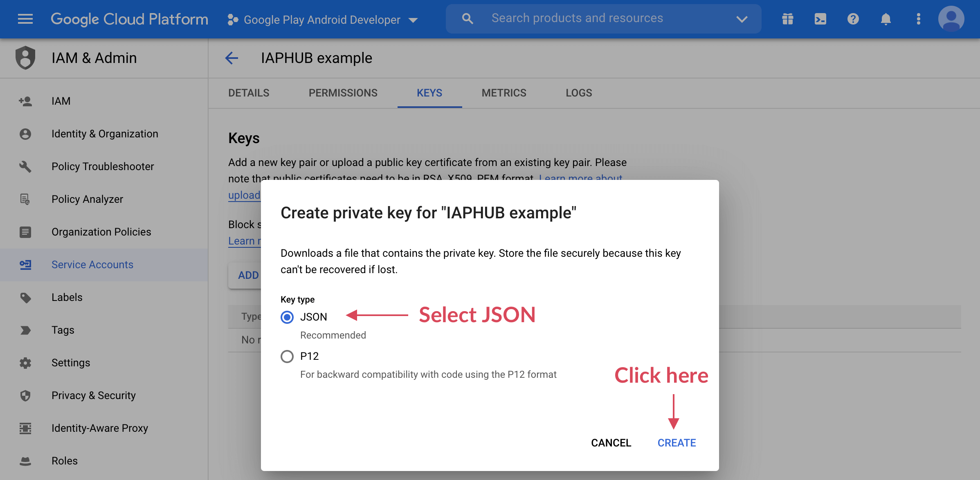Click CANCEL to dismiss the dialog
The height and width of the screenshot is (480, 980).
611,443
